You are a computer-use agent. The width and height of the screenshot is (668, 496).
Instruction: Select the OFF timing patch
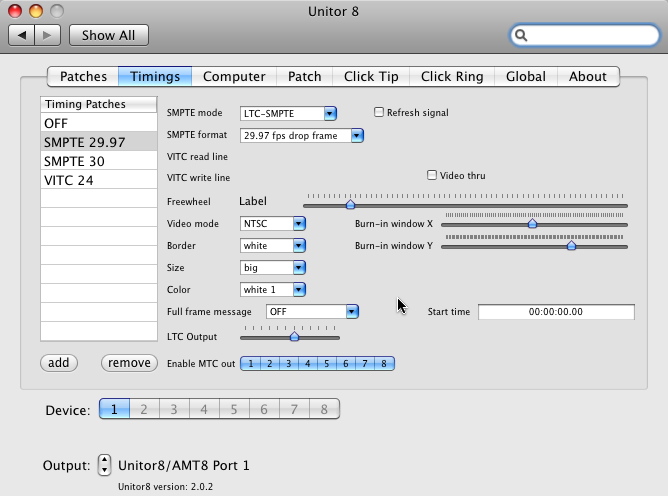pos(99,123)
